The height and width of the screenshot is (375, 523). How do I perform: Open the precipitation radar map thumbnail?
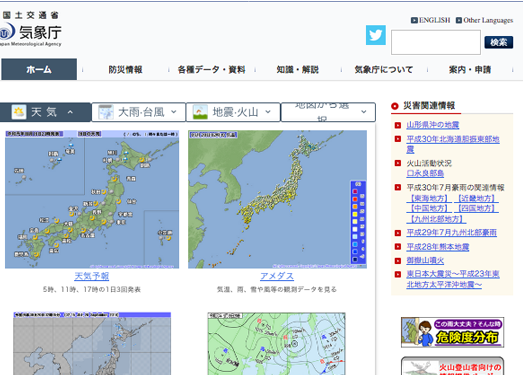92,344
